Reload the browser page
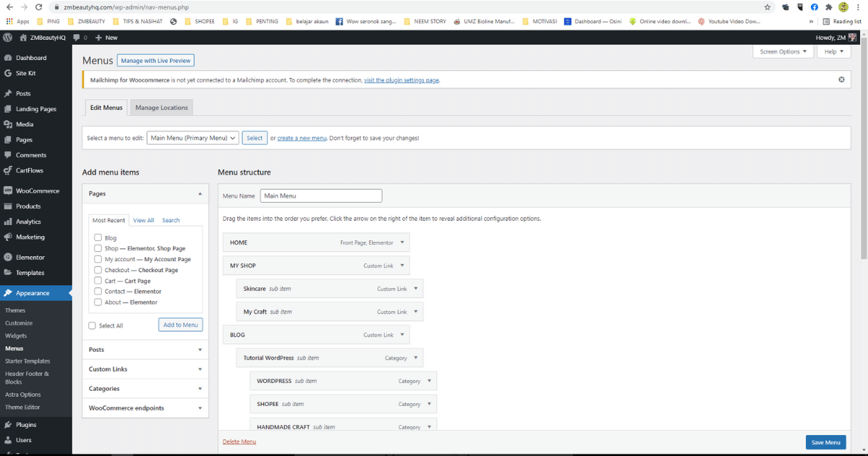 (x=38, y=7)
